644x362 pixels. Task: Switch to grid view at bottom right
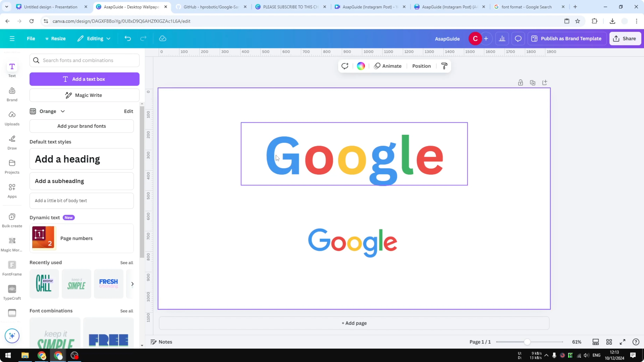609,342
